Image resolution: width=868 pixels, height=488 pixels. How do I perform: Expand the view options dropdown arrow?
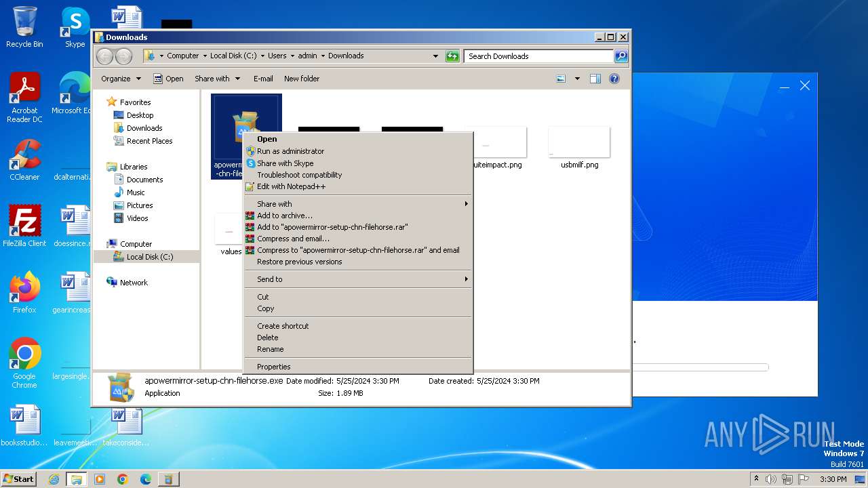click(x=577, y=79)
